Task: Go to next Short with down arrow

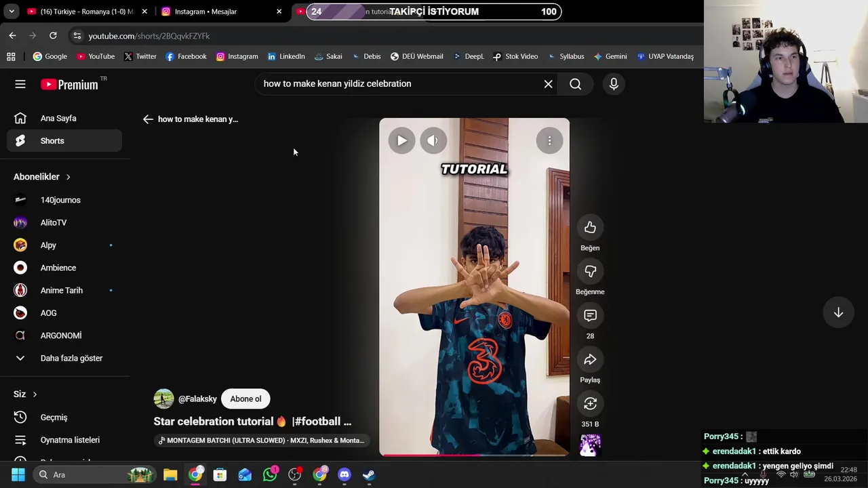Action: point(838,312)
